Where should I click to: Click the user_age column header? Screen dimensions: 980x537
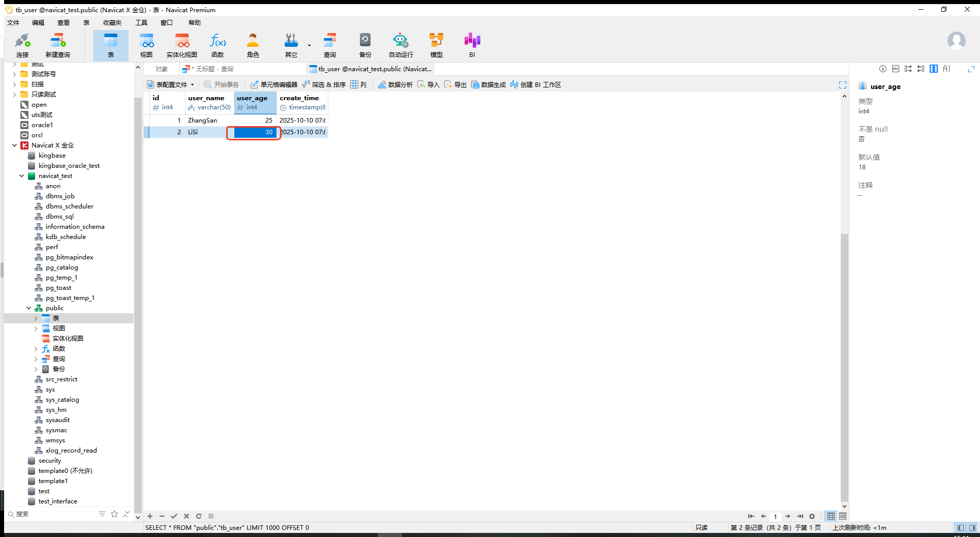point(255,103)
